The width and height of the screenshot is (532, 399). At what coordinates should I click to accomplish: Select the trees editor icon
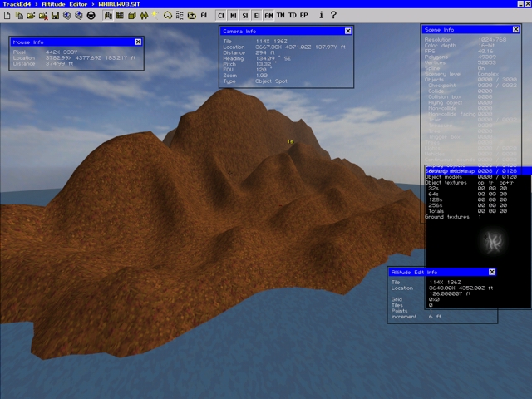coord(144,16)
